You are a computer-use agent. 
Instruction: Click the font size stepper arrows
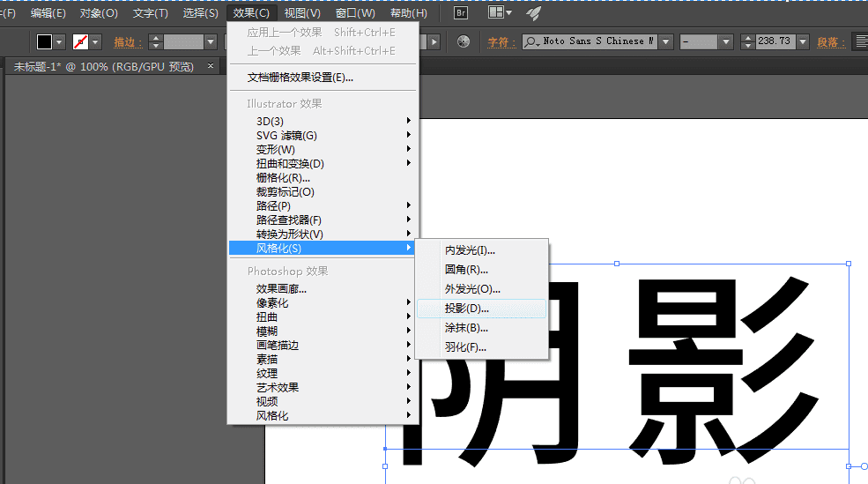point(748,41)
